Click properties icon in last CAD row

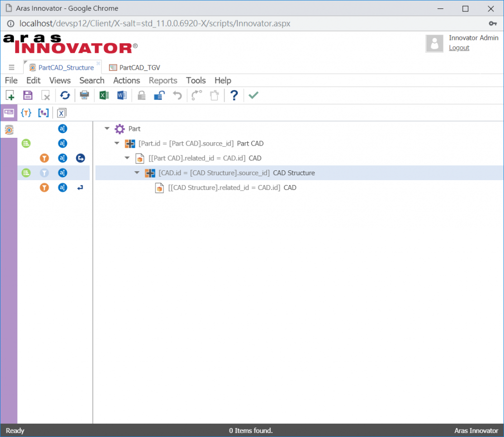click(x=63, y=187)
